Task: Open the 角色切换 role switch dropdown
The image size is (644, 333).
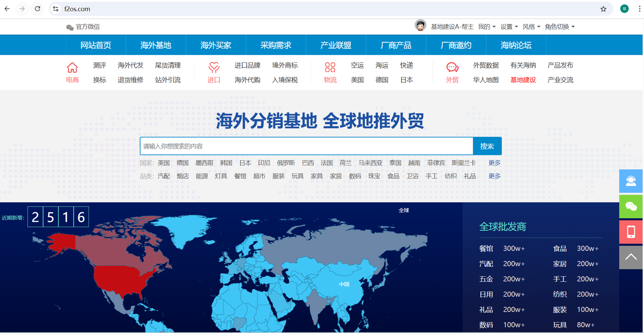Action: click(x=559, y=27)
